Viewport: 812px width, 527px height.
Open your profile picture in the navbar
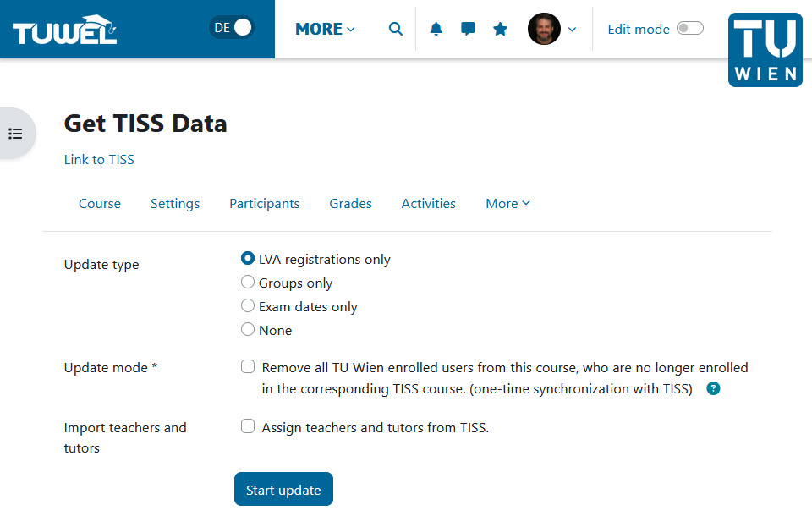click(x=544, y=28)
